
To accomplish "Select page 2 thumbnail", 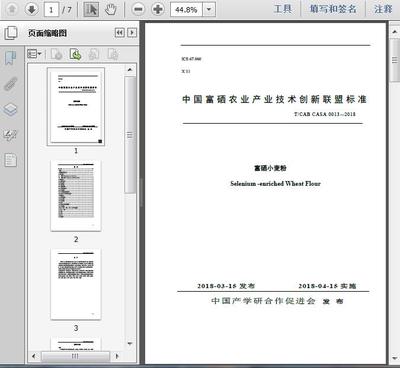I will 76,196.
